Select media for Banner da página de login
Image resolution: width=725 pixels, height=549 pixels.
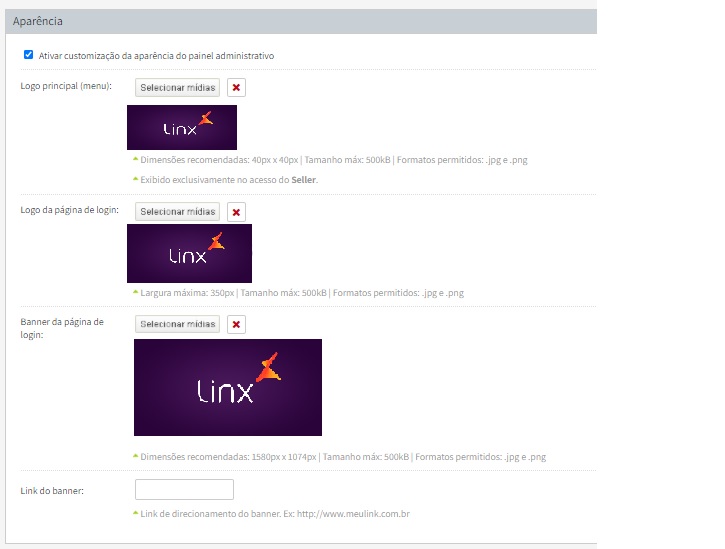click(178, 324)
